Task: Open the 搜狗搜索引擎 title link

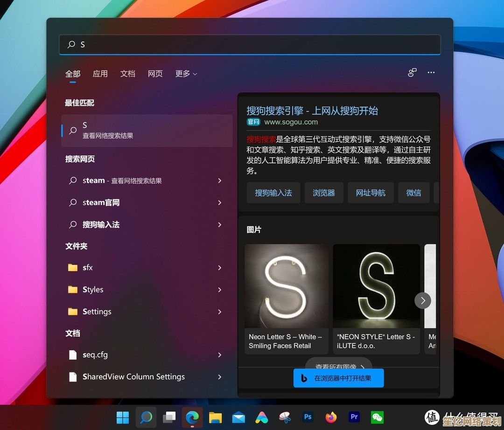Action: pos(312,111)
